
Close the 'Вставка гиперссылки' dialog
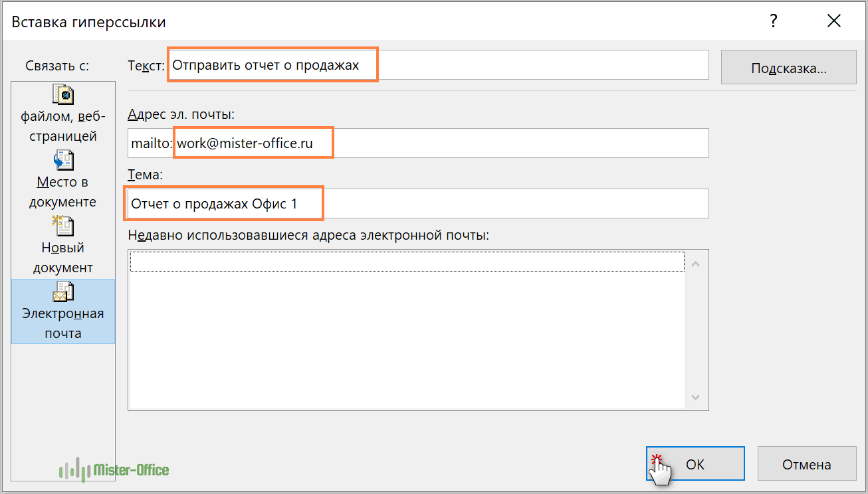click(x=833, y=22)
